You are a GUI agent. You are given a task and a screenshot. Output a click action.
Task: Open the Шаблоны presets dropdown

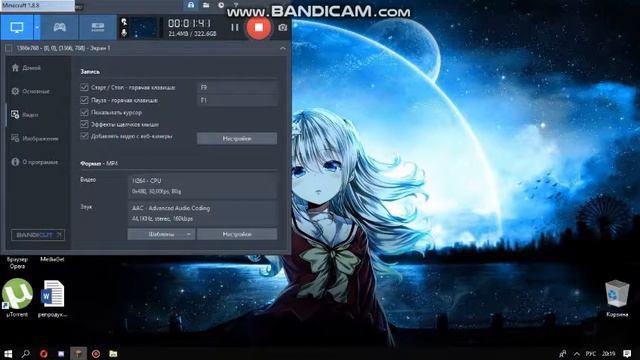click(x=161, y=234)
